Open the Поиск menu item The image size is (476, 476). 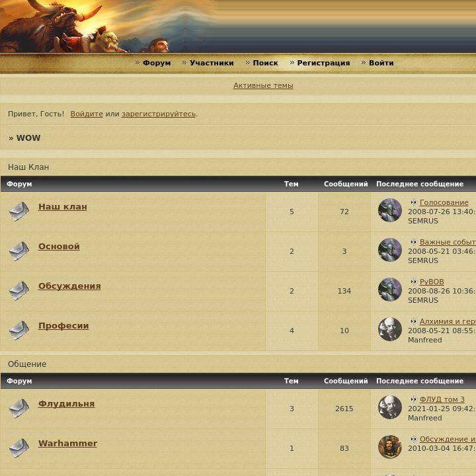[265, 63]
